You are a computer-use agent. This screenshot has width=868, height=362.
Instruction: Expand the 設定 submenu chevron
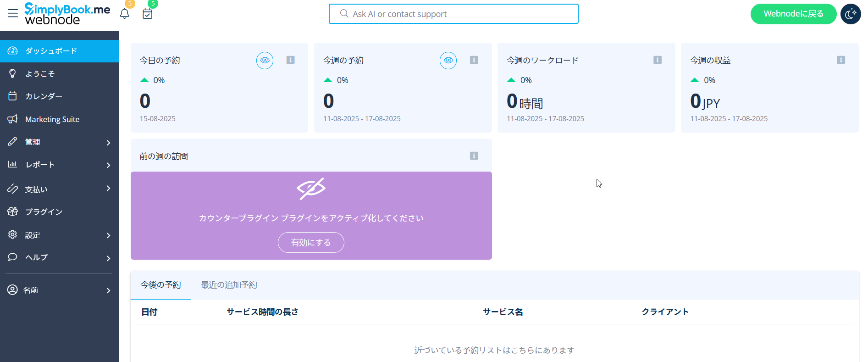[108, 235]
